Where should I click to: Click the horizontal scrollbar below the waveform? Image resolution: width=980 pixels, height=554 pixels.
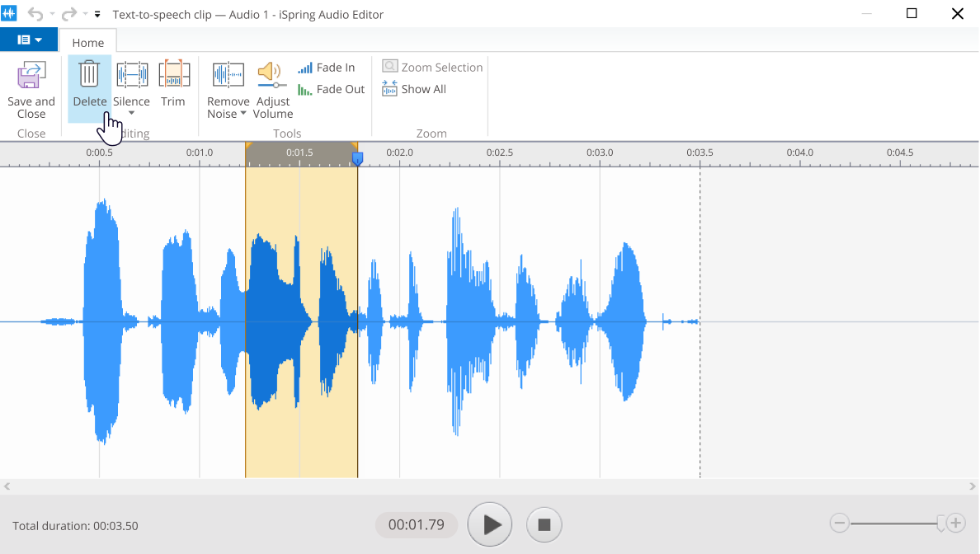pos(490,487)
